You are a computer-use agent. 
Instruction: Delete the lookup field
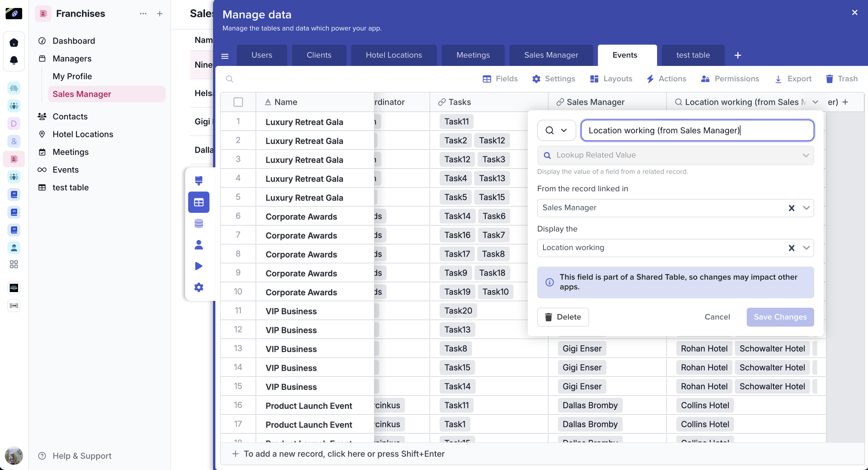tap(563, 317)
